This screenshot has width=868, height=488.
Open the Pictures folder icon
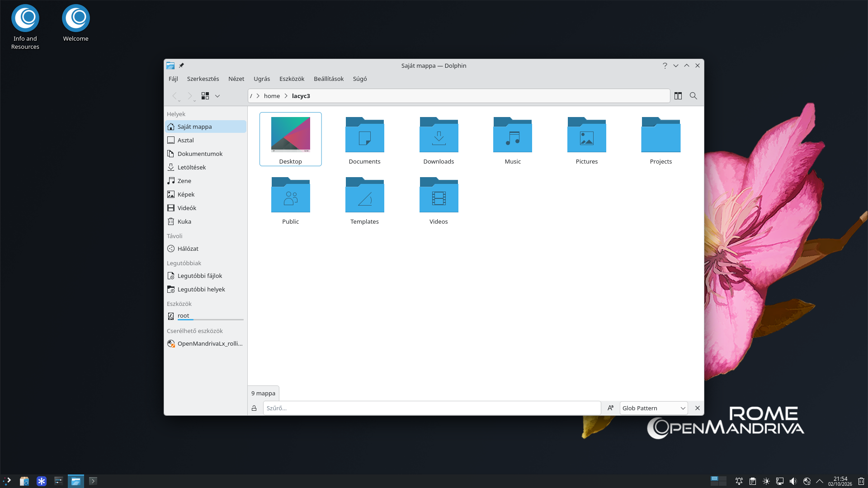click(x=587, y=135)
